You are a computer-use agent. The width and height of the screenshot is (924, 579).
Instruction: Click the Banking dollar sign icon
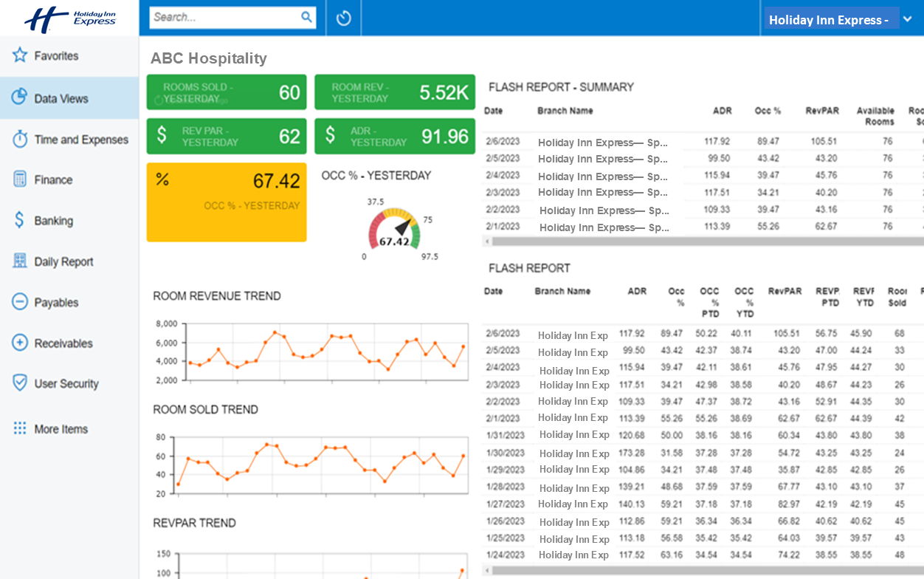[20, 220]
